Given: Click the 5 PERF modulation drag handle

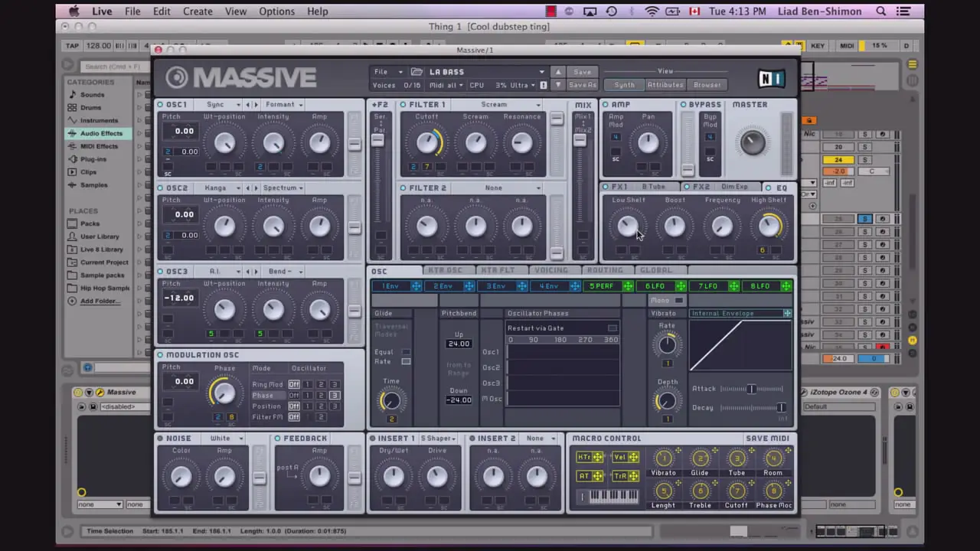Looking at the screenshot, I should click(628, 286).
